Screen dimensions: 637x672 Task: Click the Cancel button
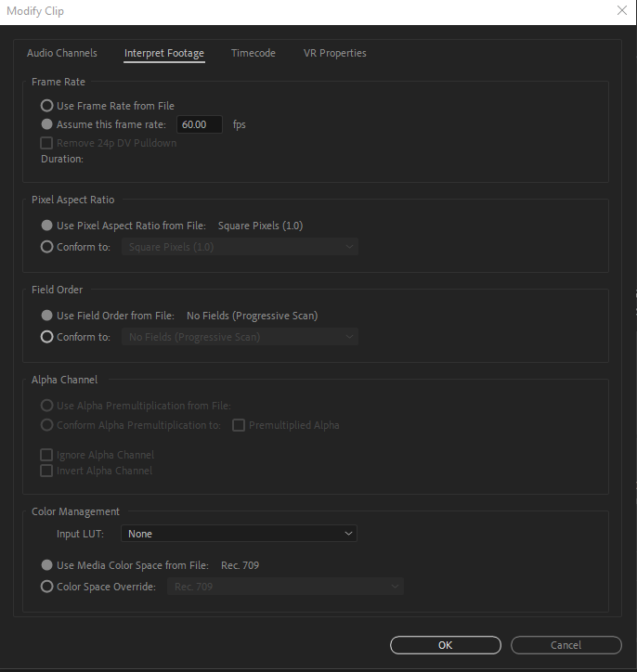(565, 645)
